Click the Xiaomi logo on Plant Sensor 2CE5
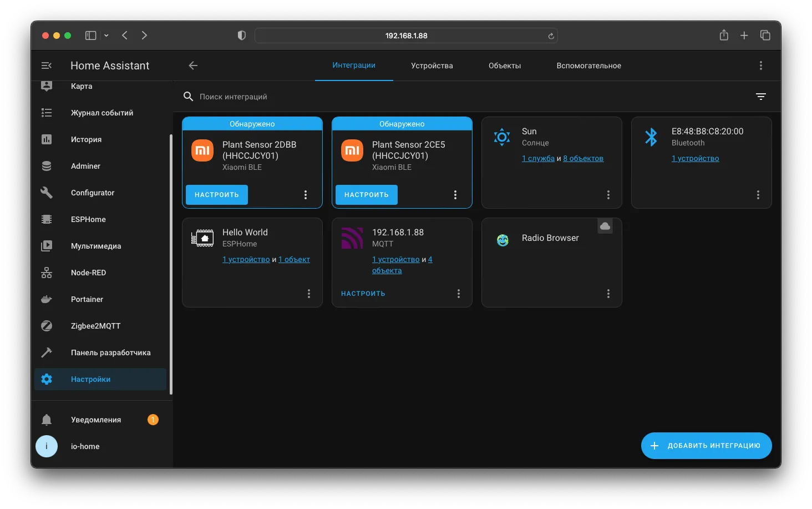Screen dimensions: 812x509 (352, 150)
